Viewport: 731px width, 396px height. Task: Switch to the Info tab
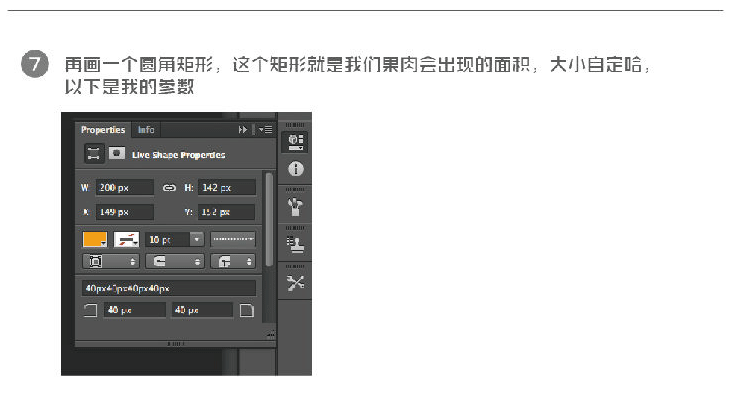(x=146, y=130)
